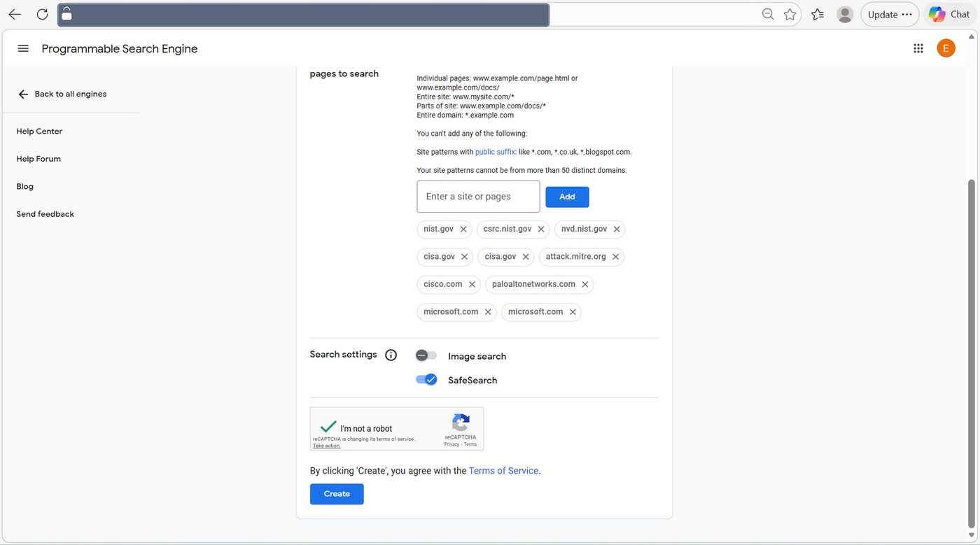Click the 'Image search' label
Screen dimensions: 980x545
pyautogui.click(x=477, y=356)
